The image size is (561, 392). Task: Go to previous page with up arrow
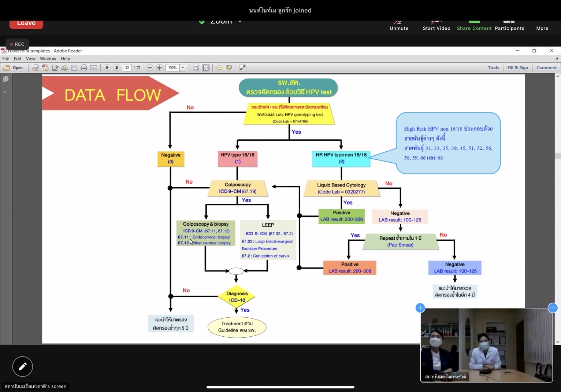point(107,68)
